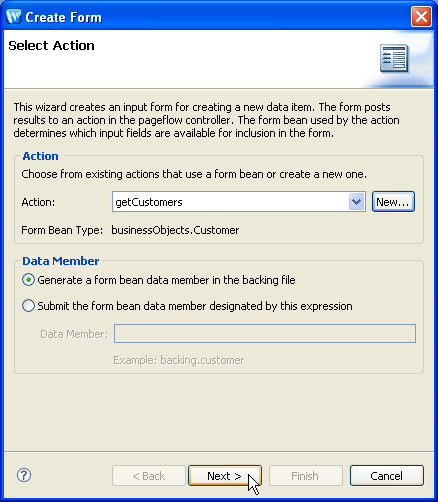The image size is (438, 502).
Task: Click the Finish button
Action: (306, 476)
